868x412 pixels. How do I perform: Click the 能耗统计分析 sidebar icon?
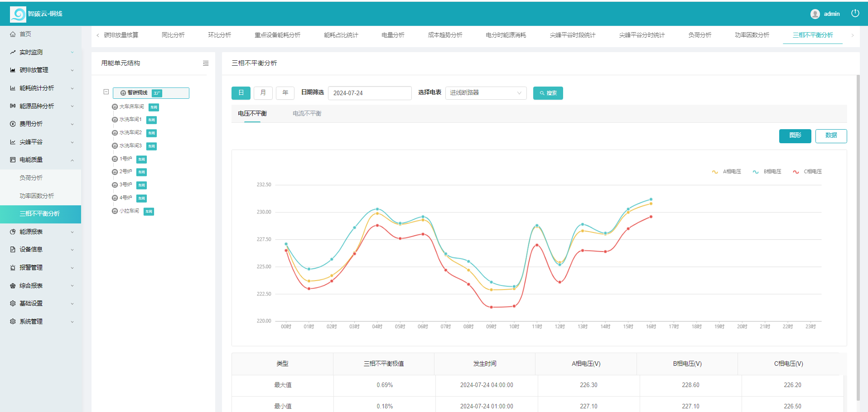13,88
